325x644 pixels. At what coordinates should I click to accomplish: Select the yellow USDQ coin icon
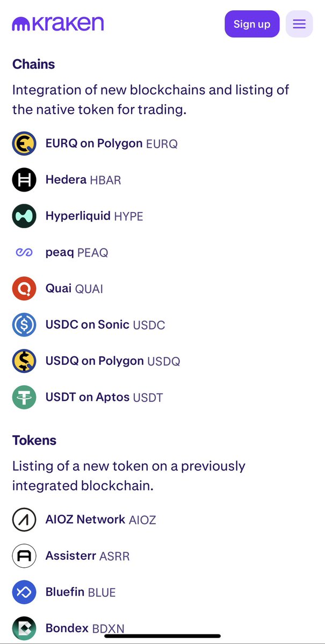(24, 361)
